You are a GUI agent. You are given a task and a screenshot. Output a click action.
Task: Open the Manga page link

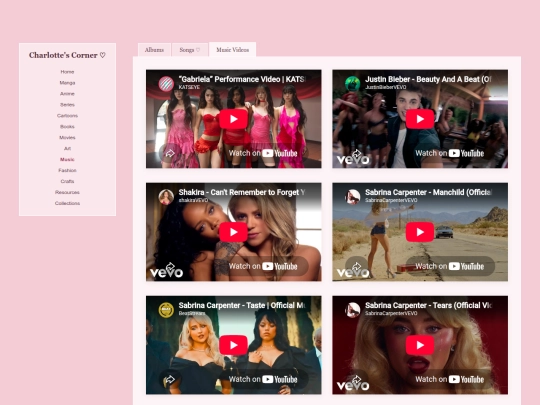(x=67, y=83)
